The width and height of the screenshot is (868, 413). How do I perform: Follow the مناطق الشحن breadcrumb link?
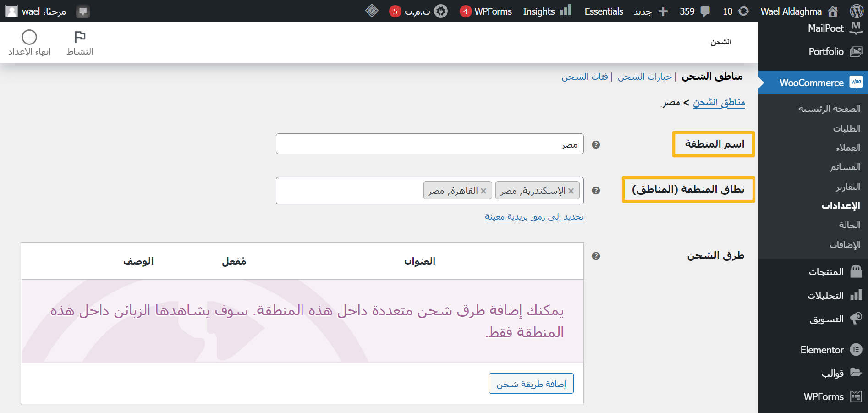(x=719, y=102)
